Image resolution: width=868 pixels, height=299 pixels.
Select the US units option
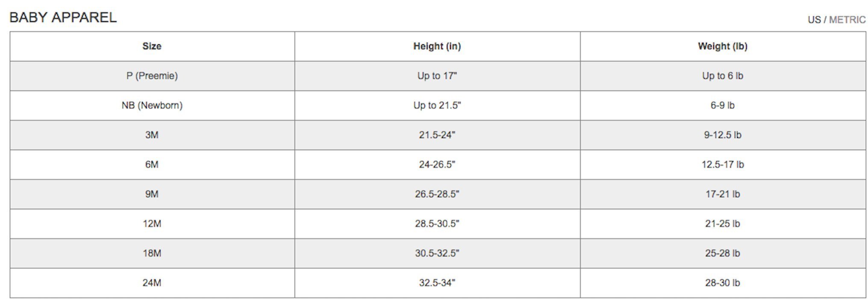pos(814,20)
